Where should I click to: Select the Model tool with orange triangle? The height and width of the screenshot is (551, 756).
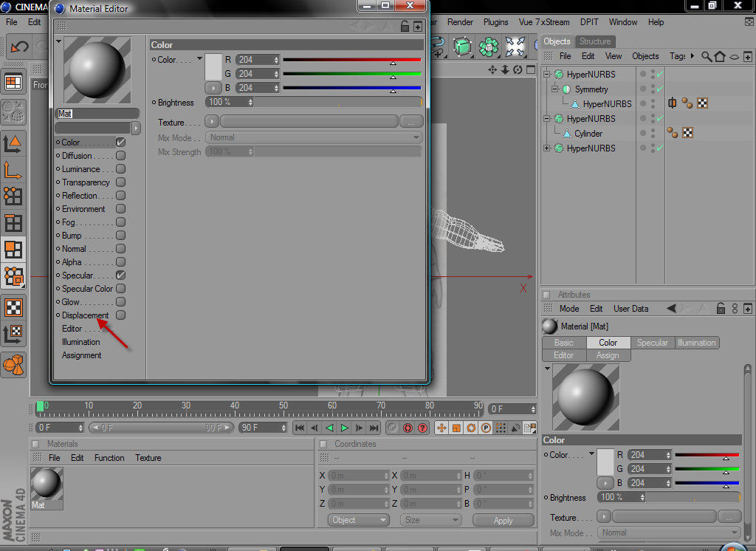[x=13, y=144]
